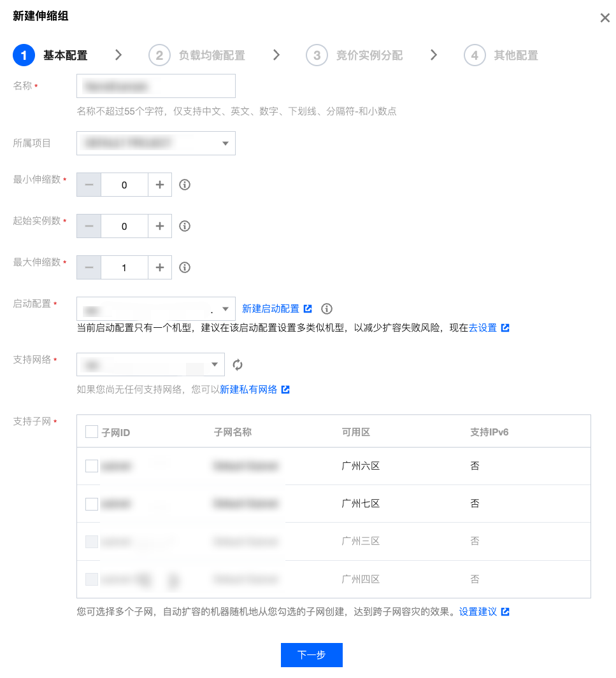Open the 支持网络 dropdown
Image resolution: width=616 pixels, height=678 pixels.
tap(150, 365)
